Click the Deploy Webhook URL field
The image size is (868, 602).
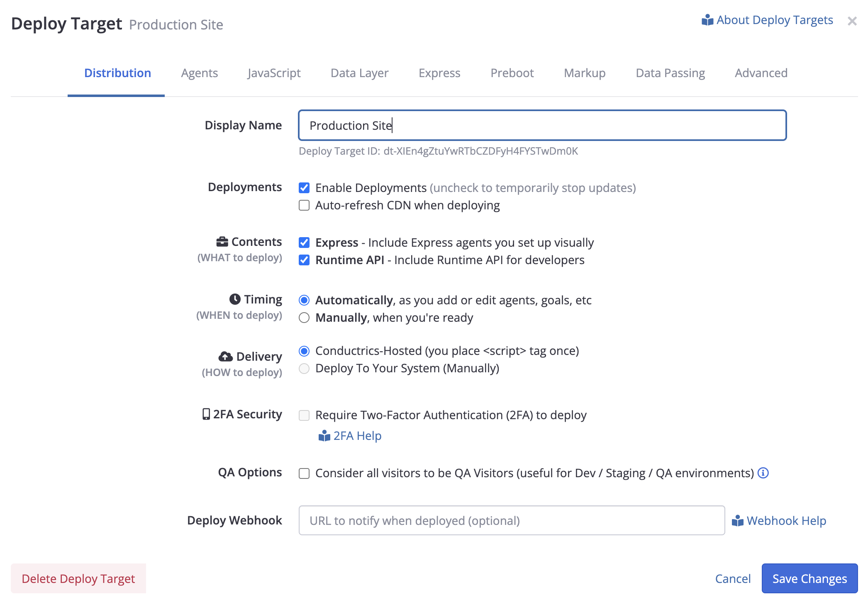click(511, 520)
